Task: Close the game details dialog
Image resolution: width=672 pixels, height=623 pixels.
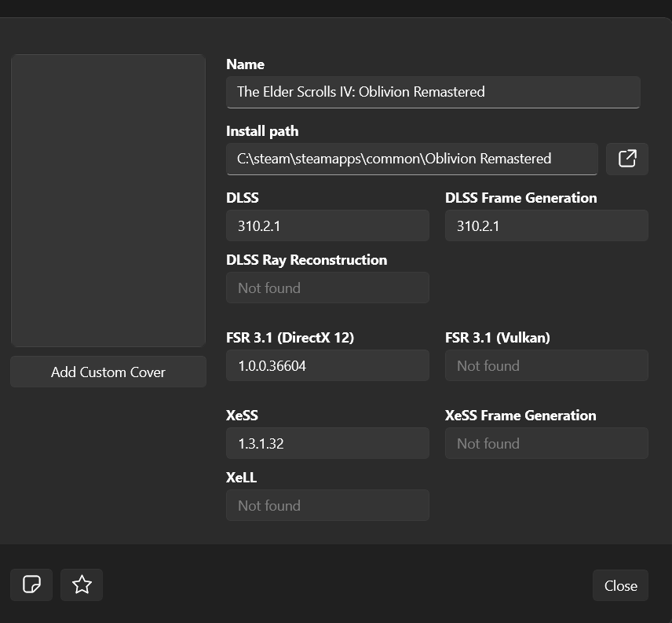Action: point(620,585)
